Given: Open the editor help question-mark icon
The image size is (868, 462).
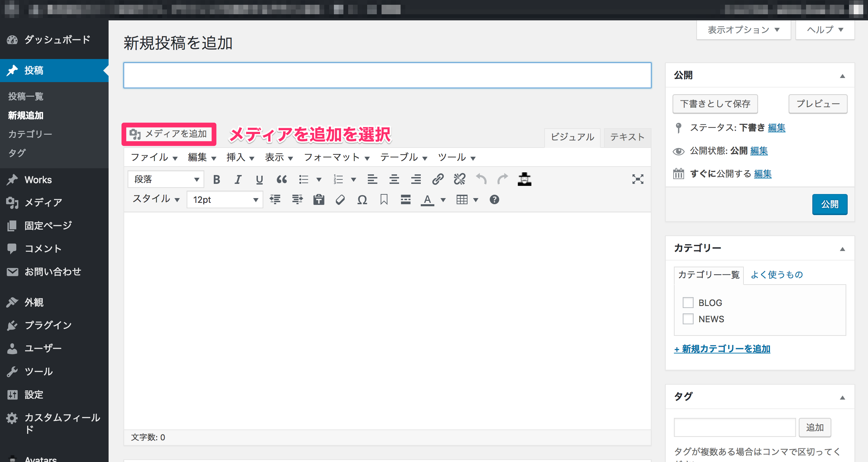Looking at the screenshot, I should coord(494,200).
